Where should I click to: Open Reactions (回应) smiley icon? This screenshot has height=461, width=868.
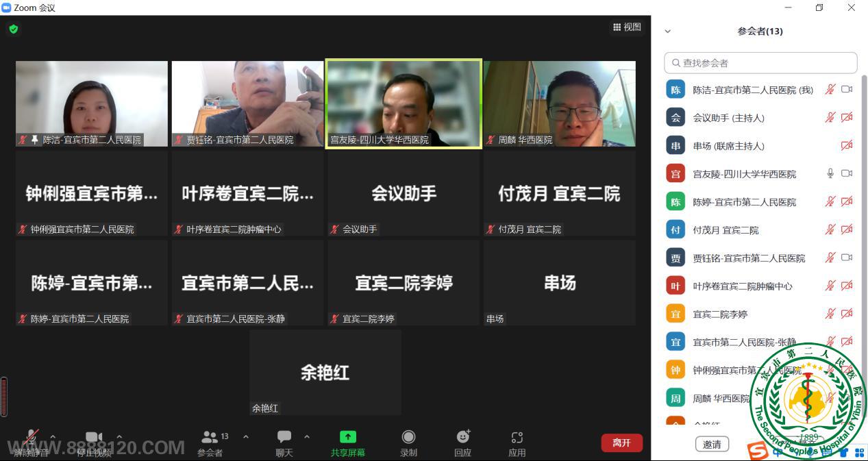tap(463, 437)
